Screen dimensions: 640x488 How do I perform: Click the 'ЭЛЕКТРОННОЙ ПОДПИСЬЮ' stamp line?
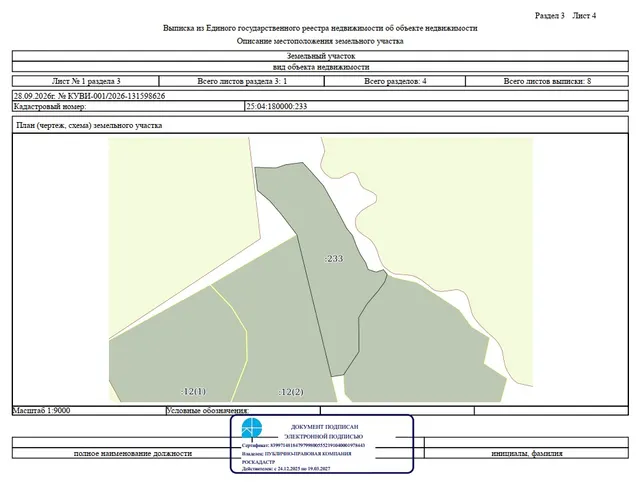point(324,437)
